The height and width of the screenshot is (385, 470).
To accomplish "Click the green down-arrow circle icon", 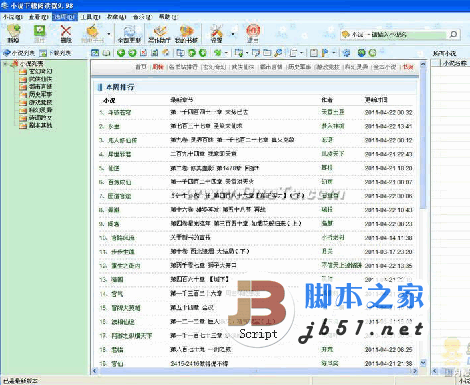I will tap(203, 53).
